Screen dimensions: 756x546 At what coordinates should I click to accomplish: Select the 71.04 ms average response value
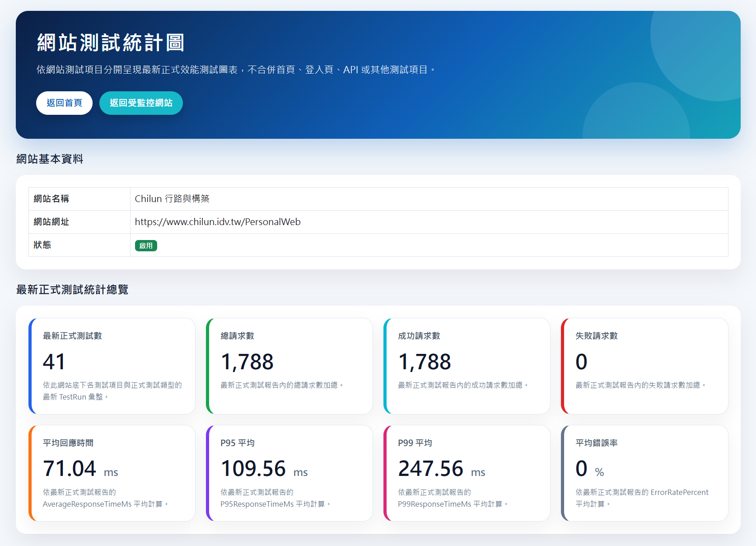(x=80, y=469)
